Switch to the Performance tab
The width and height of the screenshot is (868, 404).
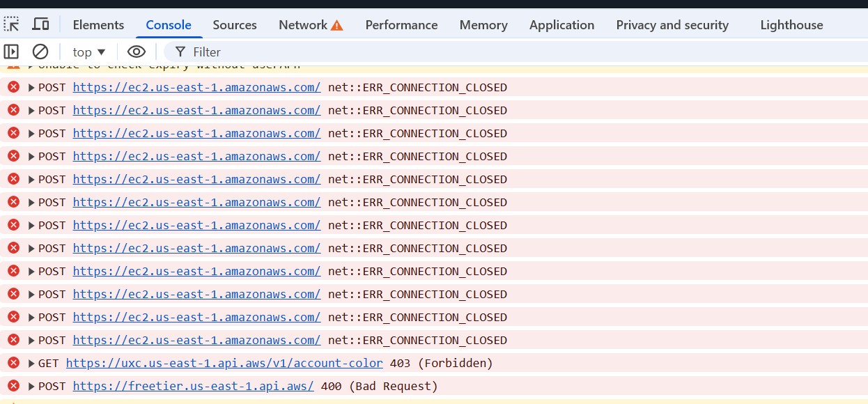click(401, 24)
